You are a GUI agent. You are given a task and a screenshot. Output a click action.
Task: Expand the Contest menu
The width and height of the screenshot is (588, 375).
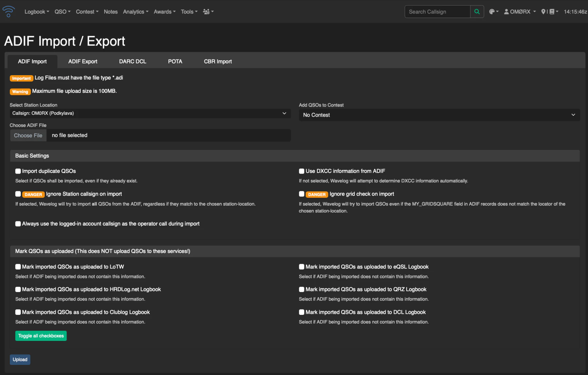87,11
